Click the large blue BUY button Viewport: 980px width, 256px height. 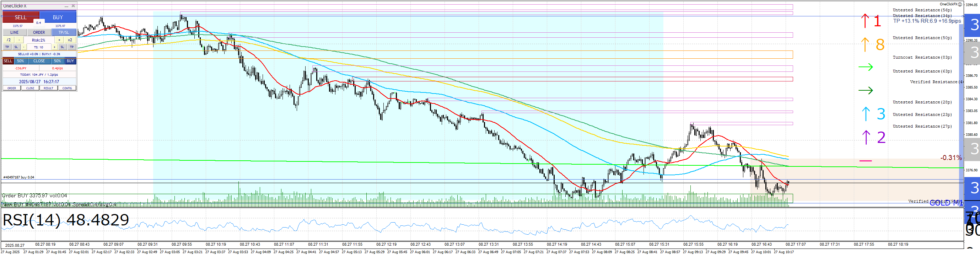58,17
